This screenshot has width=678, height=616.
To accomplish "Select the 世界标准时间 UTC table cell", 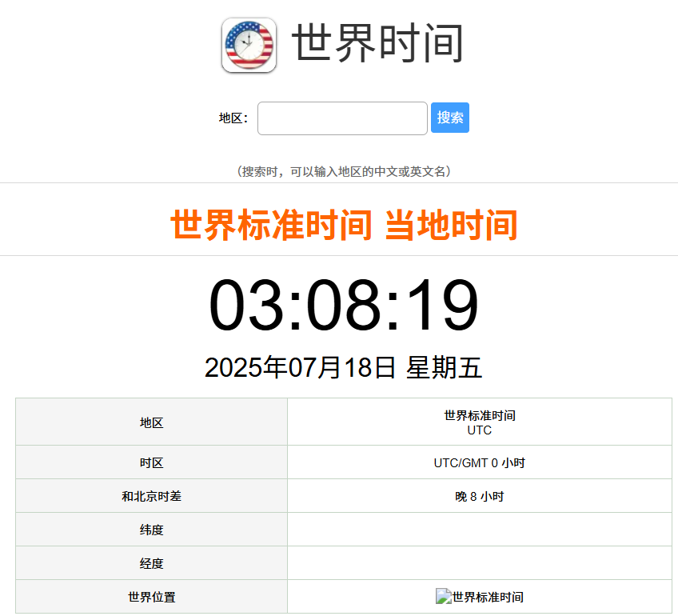I will click(x=480, y=422).
